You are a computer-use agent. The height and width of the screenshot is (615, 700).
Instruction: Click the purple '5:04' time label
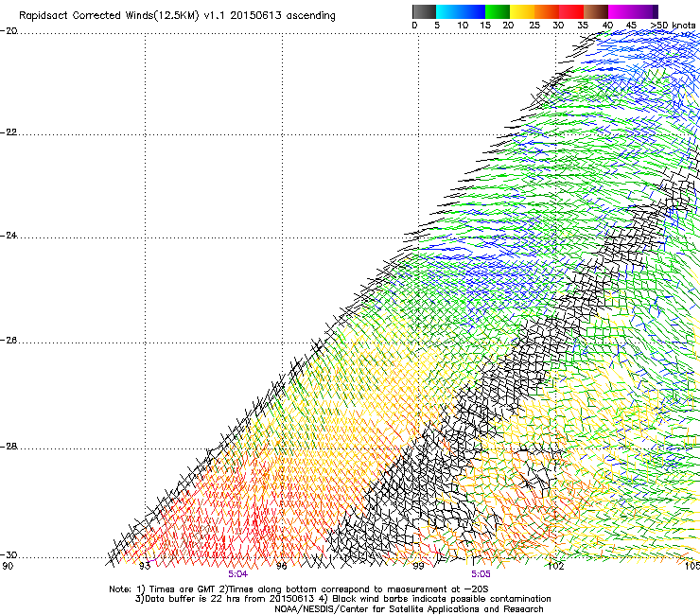238,574
